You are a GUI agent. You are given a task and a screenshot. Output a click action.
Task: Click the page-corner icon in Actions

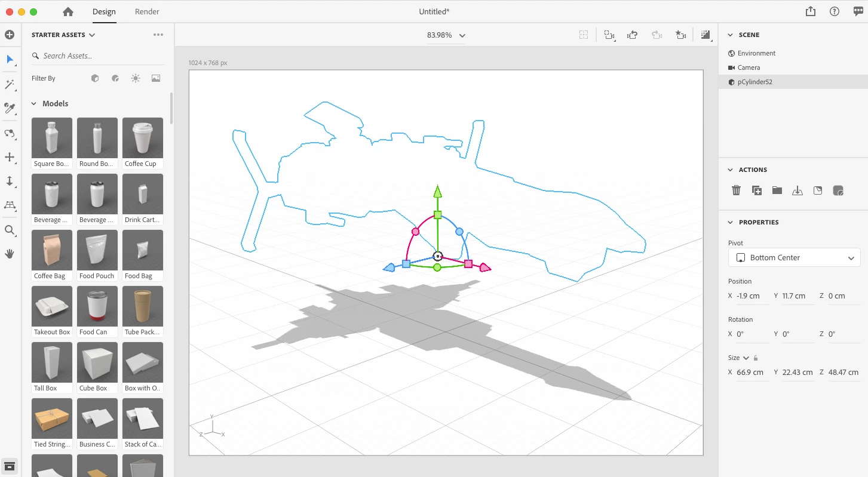818,190
